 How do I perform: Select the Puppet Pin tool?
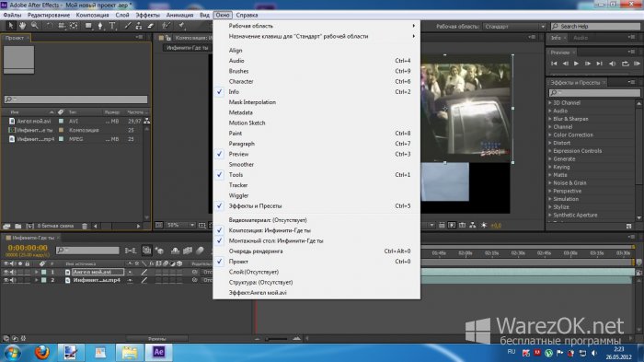tap(181, 26)
